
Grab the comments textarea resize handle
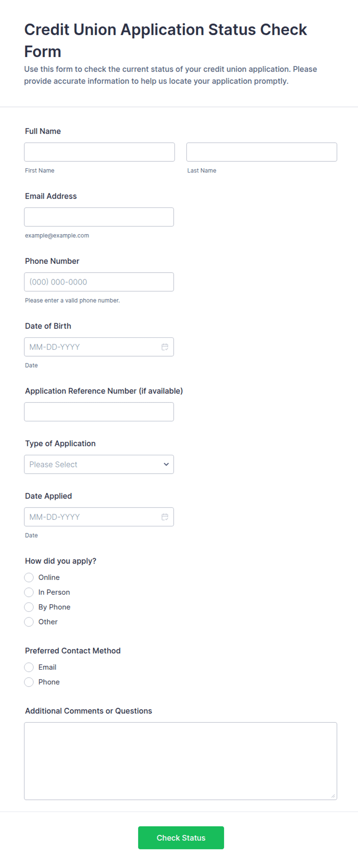[x=333, y=796]
